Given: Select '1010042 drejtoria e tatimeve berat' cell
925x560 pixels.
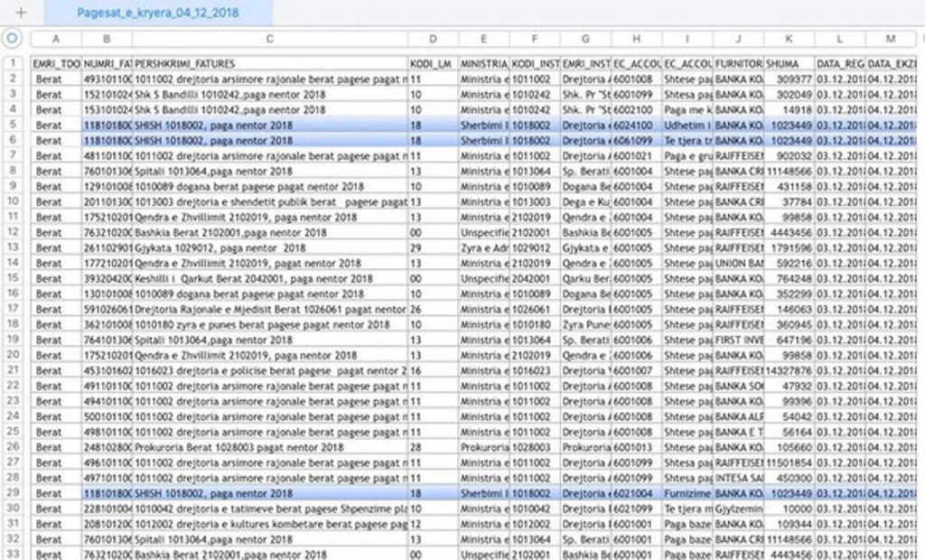Looking at the screenshot, I should click(269, 509).
